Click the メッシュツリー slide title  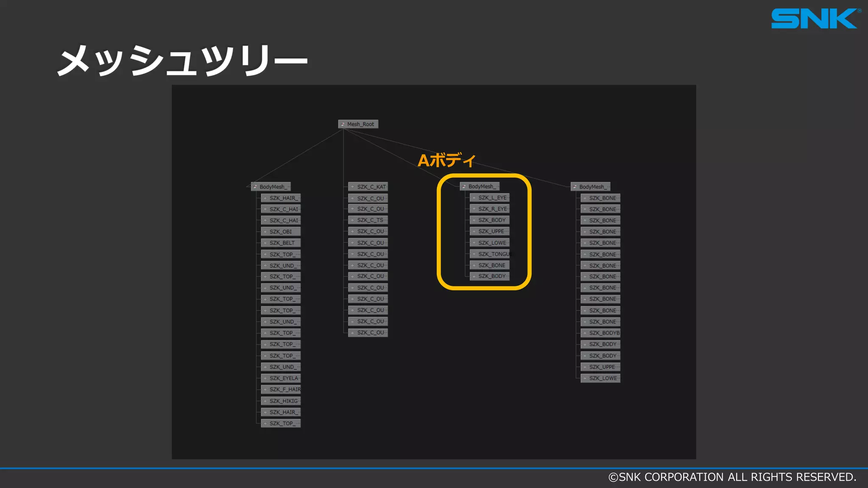click(183, 61)
